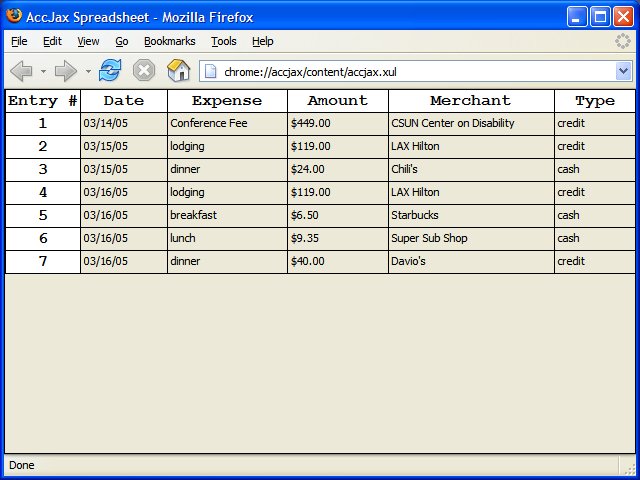The image size is (640, 480).
Task: Reload the page with the refresh icon
Action: 110,70
